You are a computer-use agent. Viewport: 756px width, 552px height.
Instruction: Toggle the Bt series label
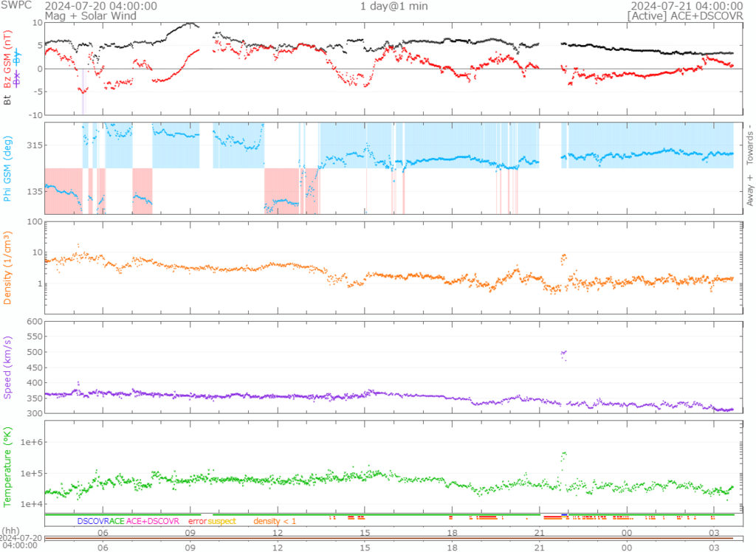[x=8, y=99]
